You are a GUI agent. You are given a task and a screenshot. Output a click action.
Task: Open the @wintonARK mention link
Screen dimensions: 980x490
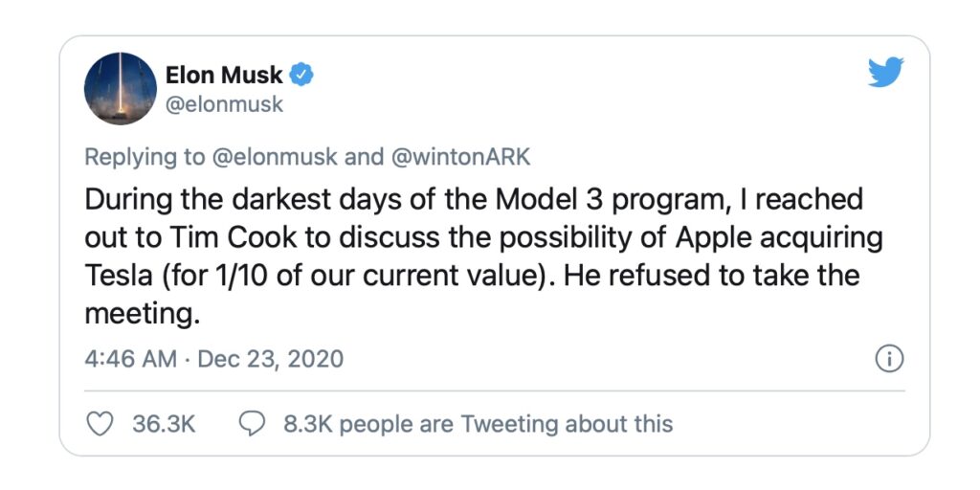coord(460,157)
